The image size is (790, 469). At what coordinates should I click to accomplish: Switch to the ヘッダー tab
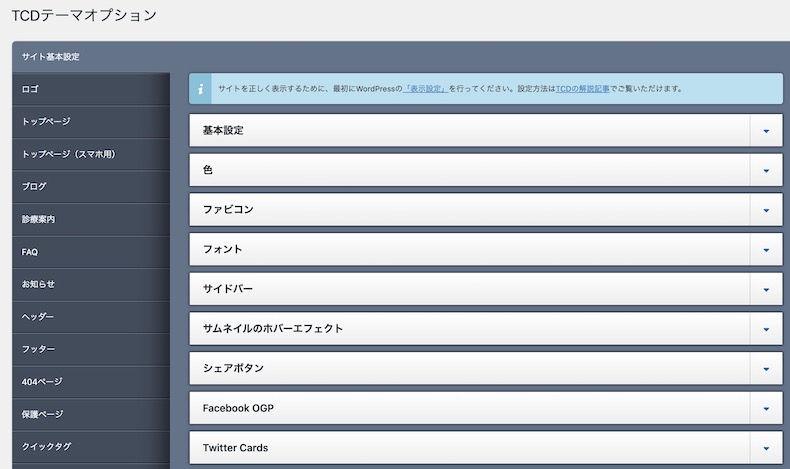click(91, 317)
